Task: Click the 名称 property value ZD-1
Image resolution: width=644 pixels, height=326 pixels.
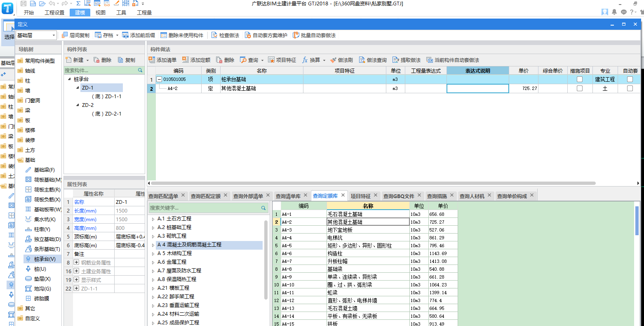Action: 129,202
